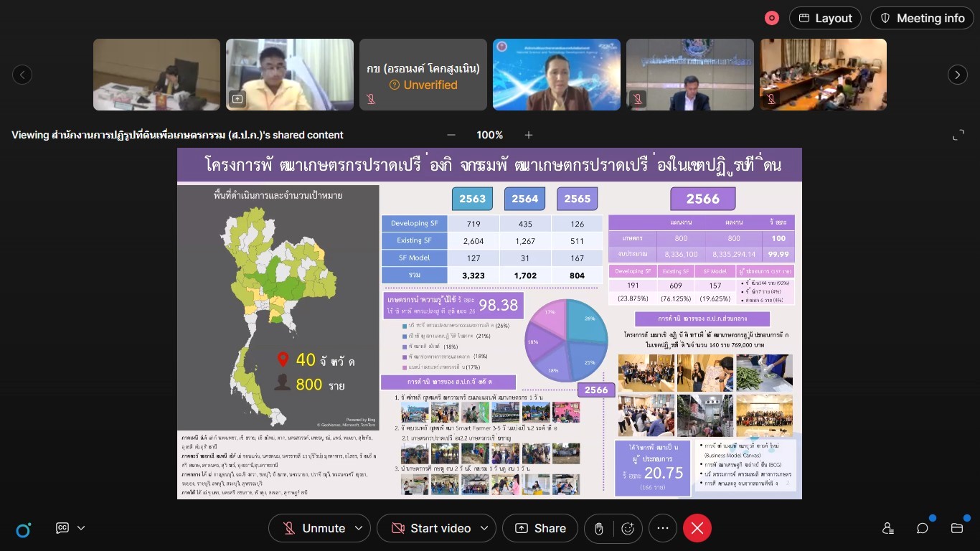Open the Meeting info panel
Viewport: 980px width, 551px height.
pyautogui.click(x=922, y=18)
